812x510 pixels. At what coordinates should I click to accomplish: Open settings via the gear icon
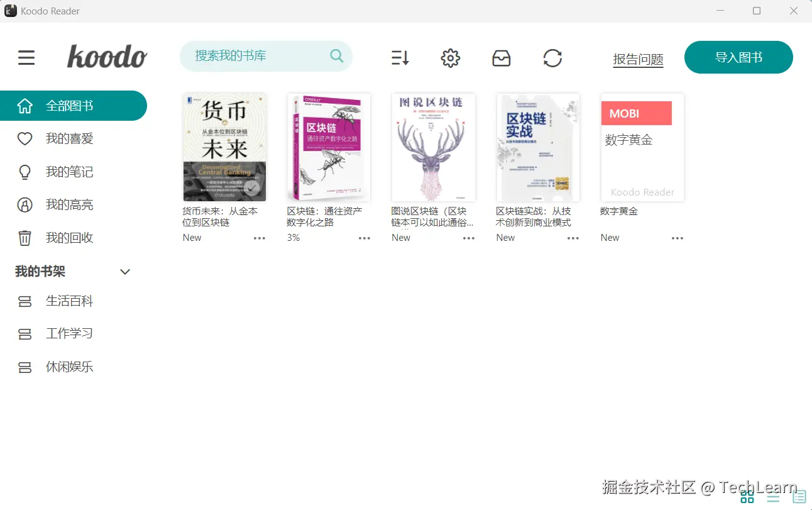[x=451, y=58]
